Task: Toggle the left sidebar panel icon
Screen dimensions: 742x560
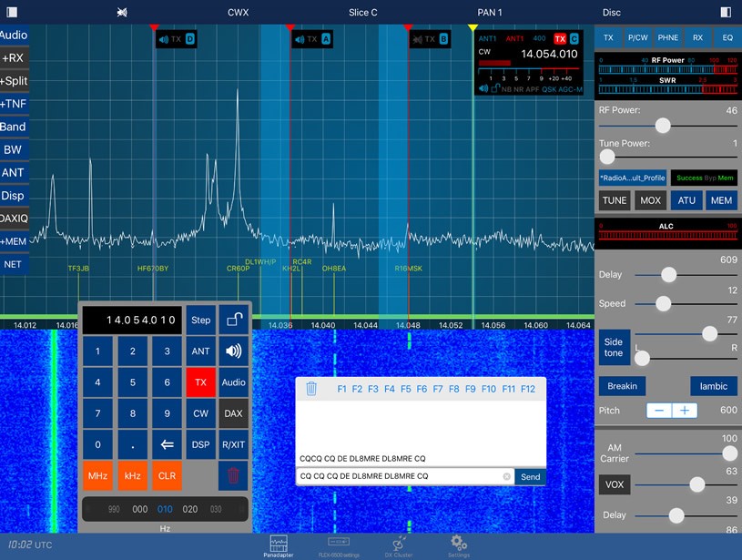Action: 12,13
